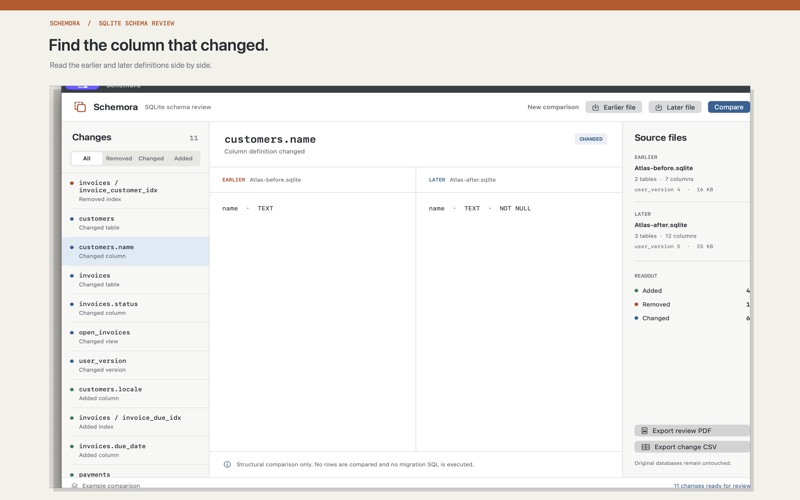The image size is (800, 500).
Task: Run the Compare action
Action: (729, 107)
